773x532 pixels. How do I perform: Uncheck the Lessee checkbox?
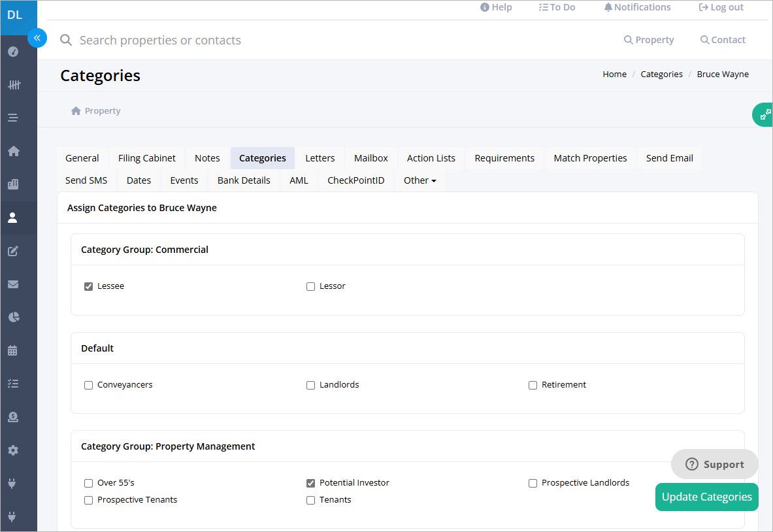[89, 286]
